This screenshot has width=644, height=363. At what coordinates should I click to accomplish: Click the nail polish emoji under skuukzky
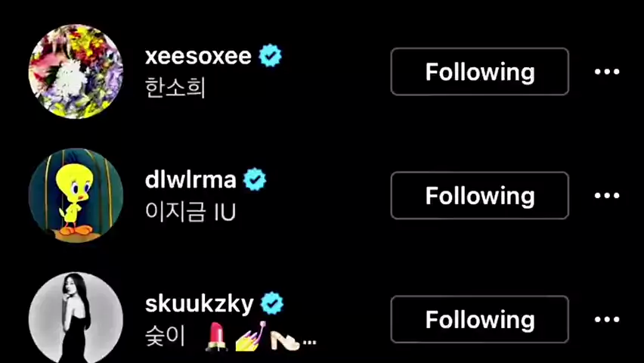point(251,337)
